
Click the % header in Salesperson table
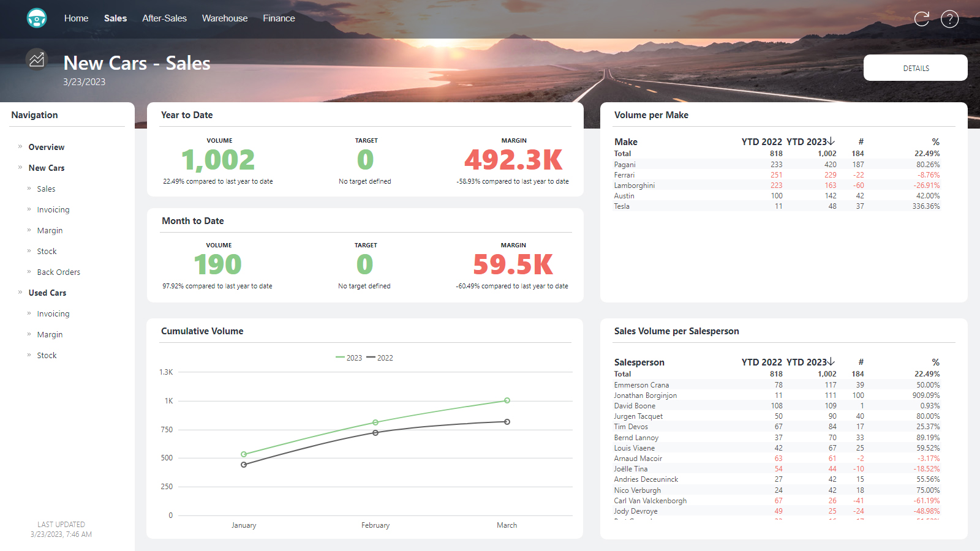click(935, 362)
